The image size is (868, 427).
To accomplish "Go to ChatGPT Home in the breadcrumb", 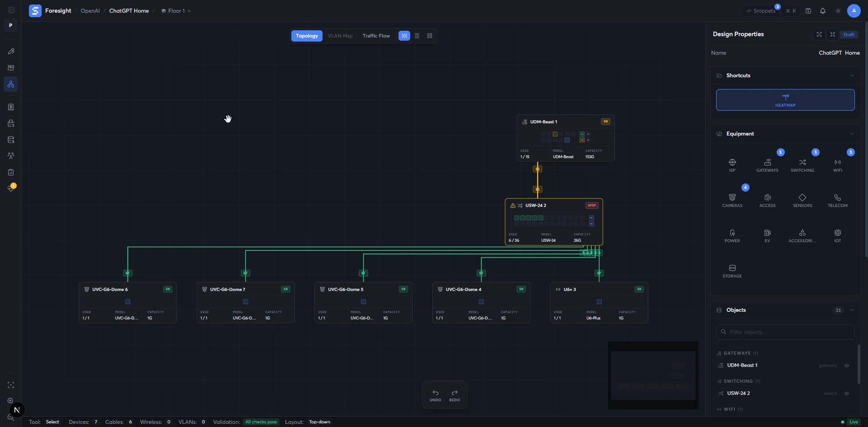I will (x=129, y=11).
